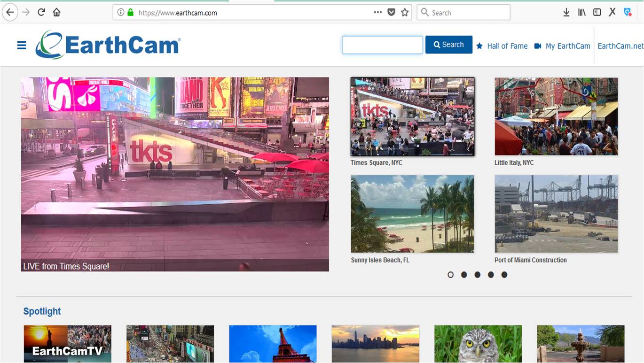Toggle the browser sidebar icon
644x363 pixels.
coord(597,13)
